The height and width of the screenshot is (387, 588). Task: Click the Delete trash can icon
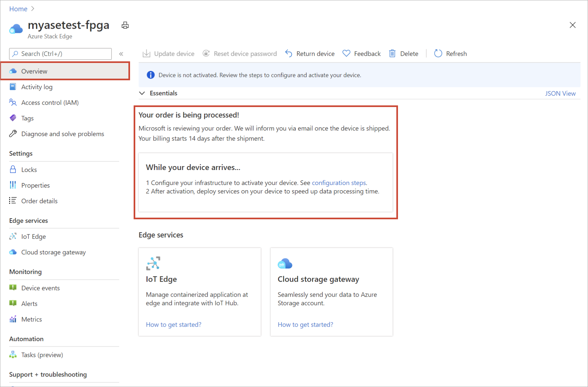coord(392,54)
